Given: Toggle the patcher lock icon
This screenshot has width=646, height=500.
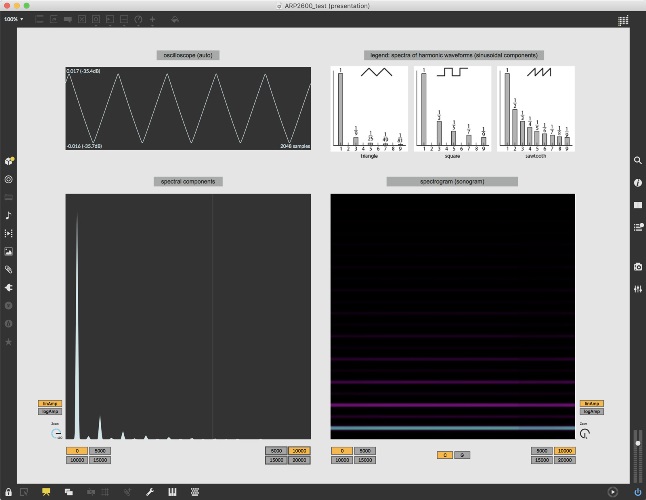Looking at the screenshot, I should [x=8, y=492].
